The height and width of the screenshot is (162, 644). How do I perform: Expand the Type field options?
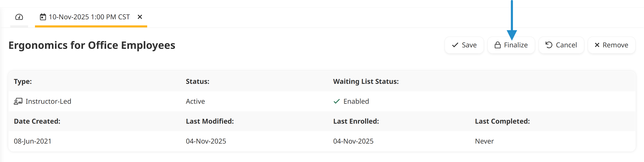pos(23,81)
